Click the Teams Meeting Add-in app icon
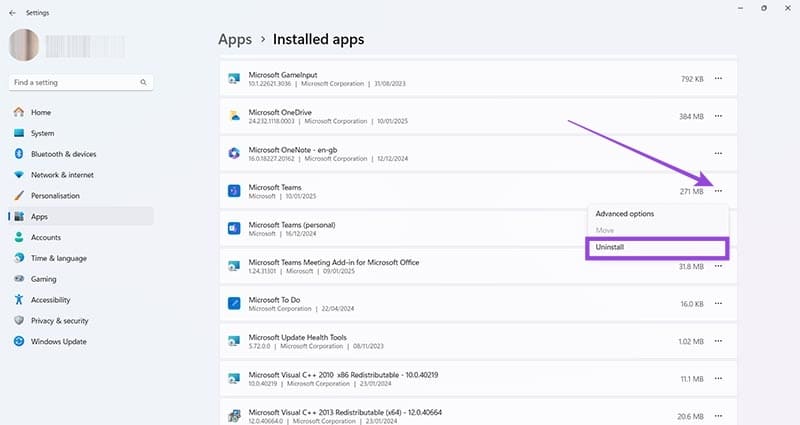This screenshot has width=800, height=425. click(234, 266)
